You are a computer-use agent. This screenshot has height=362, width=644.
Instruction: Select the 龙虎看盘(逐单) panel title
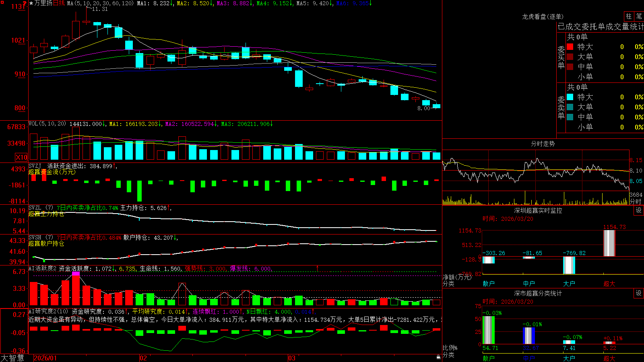543,16
